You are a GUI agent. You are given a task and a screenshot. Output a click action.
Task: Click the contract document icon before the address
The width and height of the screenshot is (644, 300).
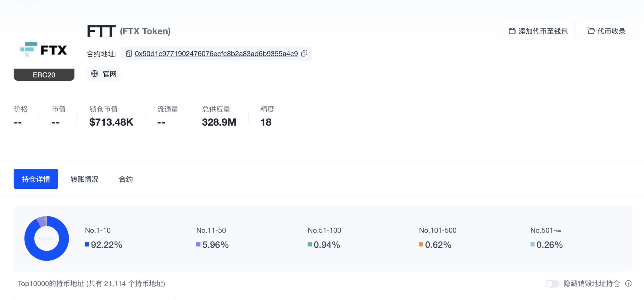(129, 53)
